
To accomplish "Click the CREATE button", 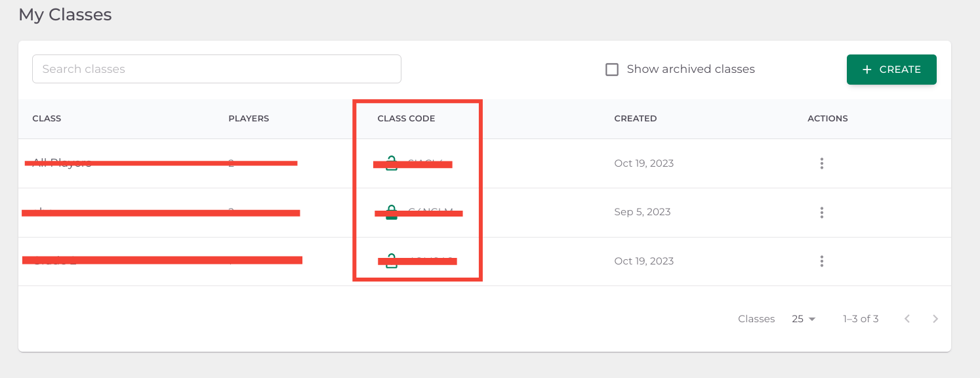I will (x=891, y=69).
